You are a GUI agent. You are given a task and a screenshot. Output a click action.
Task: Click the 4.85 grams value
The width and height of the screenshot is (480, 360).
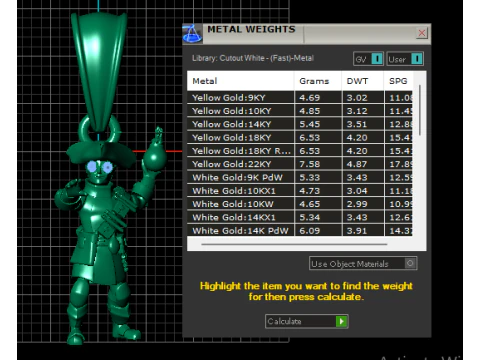click(x=309, y=111)
